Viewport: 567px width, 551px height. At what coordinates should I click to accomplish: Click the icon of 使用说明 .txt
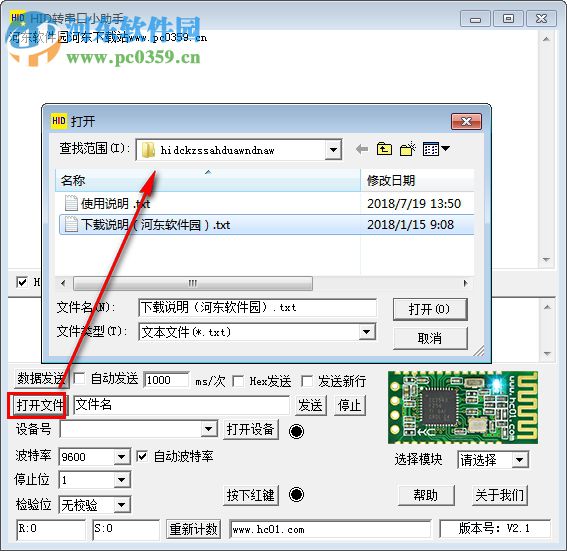tap(71, 203)
